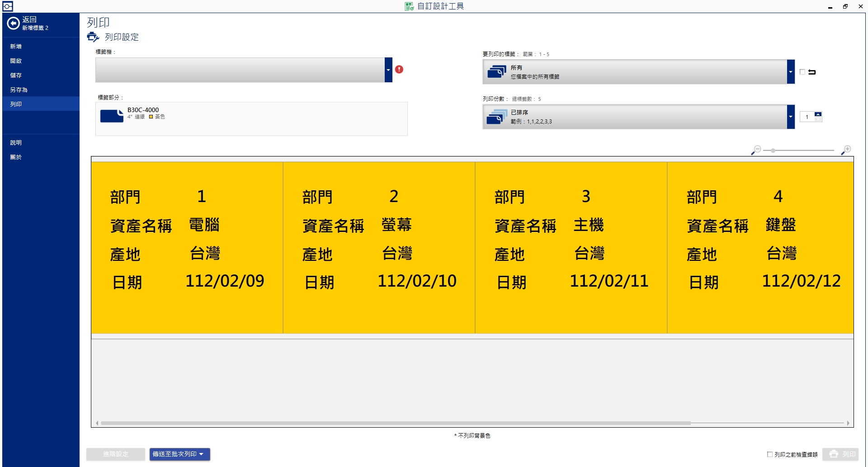Click the copies count field showing 1

(807, 117)
